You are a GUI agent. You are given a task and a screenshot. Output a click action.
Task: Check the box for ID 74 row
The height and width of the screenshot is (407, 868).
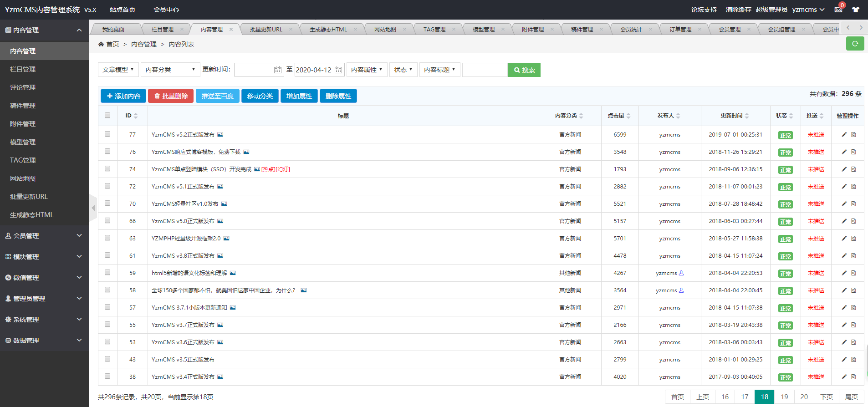107,168
